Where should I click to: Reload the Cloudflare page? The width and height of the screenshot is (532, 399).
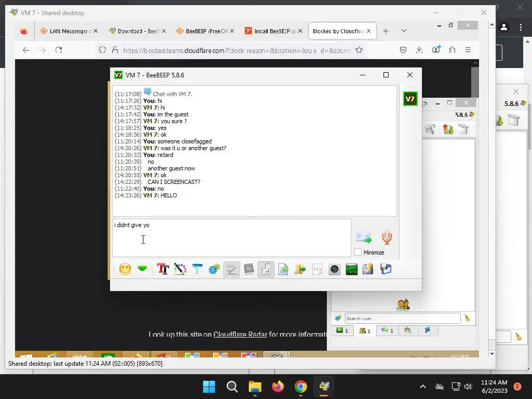pos(59,50)
